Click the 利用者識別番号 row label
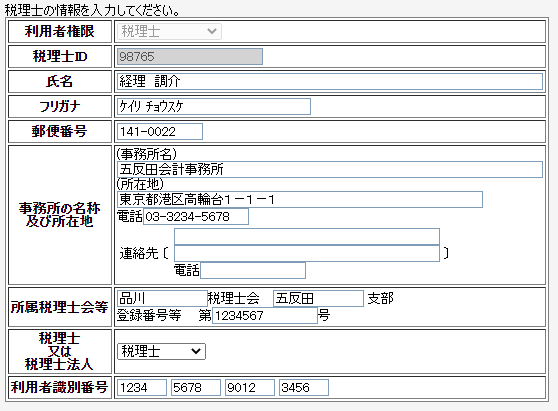 (60, 387)
